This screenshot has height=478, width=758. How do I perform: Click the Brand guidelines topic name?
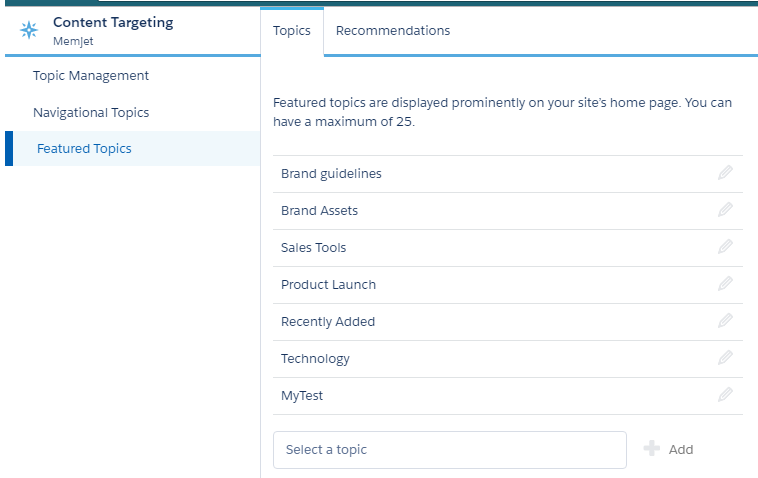(331, 174)
